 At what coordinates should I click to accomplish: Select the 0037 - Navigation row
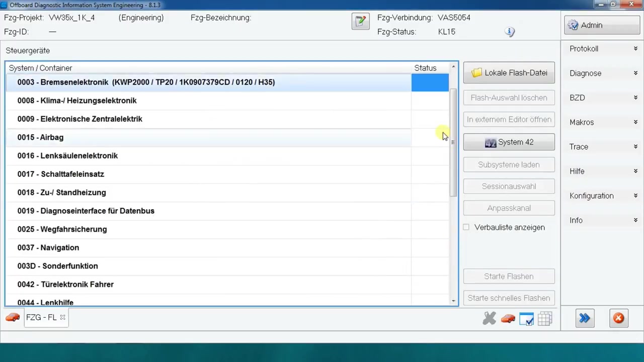click(x=227, y=247)
